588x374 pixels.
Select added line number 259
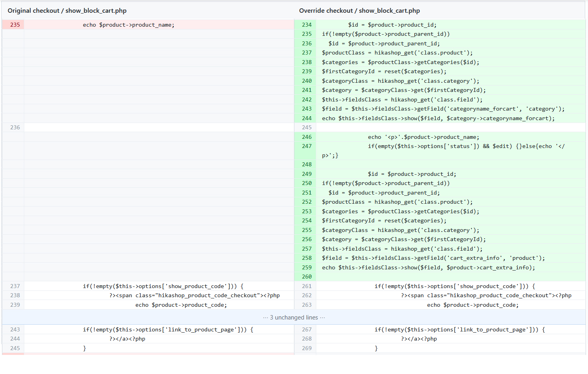coord(307,267)
